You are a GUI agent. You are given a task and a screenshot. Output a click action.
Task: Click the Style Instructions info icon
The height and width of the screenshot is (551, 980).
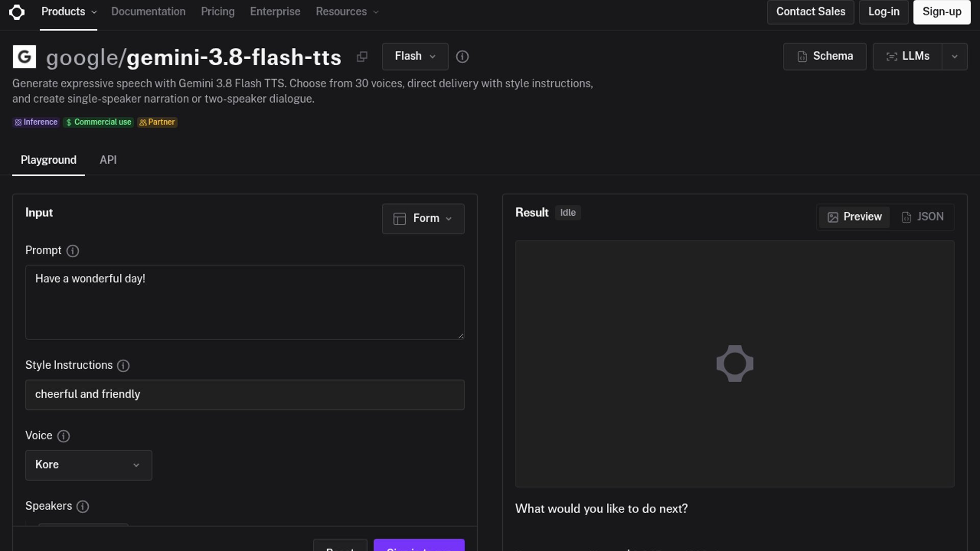pyautogui.click(x=123, y=366)
